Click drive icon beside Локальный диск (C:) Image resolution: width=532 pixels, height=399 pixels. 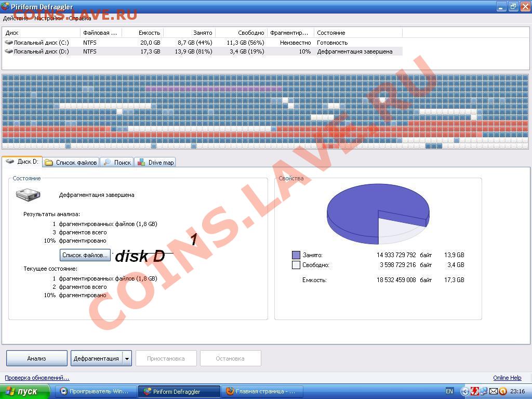8,43
